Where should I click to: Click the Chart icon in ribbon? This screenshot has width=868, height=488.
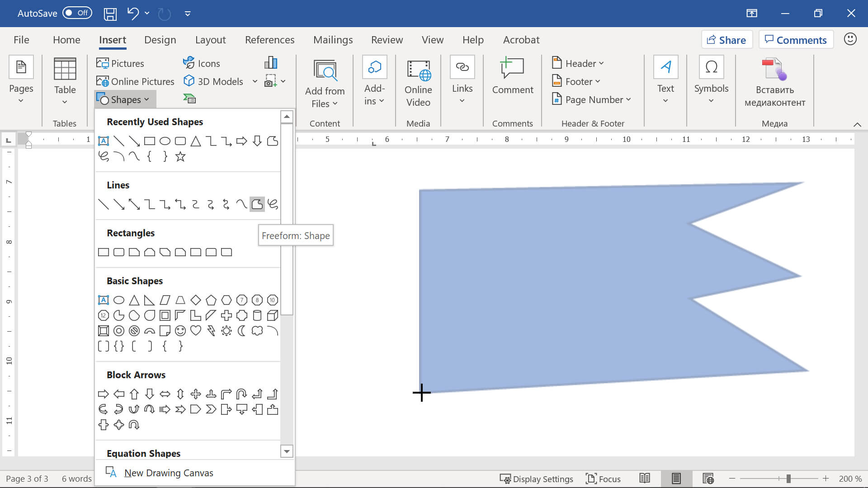click(270, 63)
